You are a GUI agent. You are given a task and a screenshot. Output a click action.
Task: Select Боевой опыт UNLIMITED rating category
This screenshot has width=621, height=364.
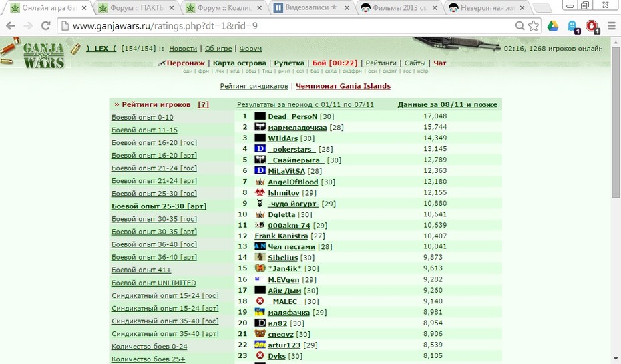coord(154,283)
